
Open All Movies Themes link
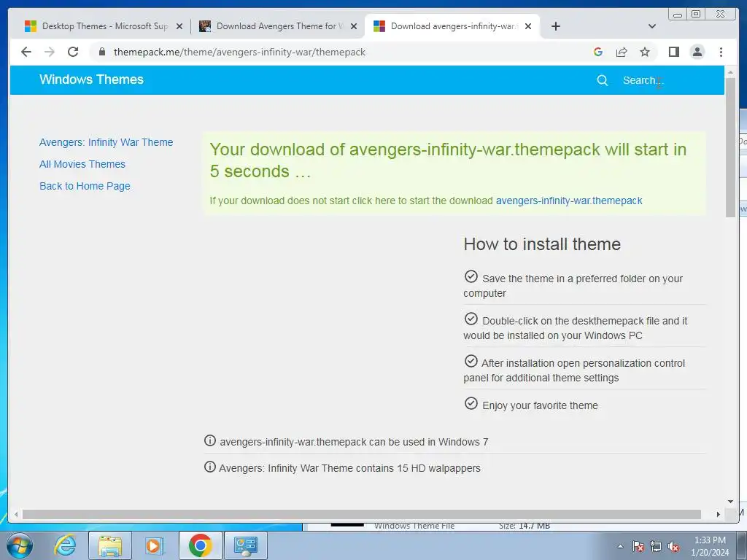tap(82, 164)
